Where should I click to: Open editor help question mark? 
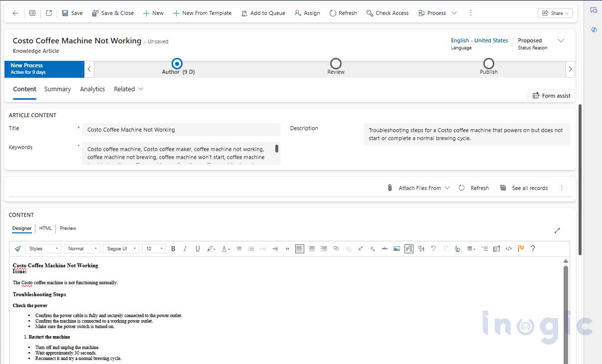pyautogui.click(x=533, y=248)
